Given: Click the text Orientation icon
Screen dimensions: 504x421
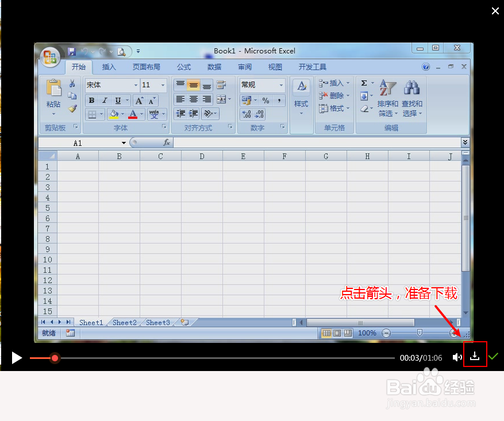Looking at the screenshot, I should [x=208, y=113].
